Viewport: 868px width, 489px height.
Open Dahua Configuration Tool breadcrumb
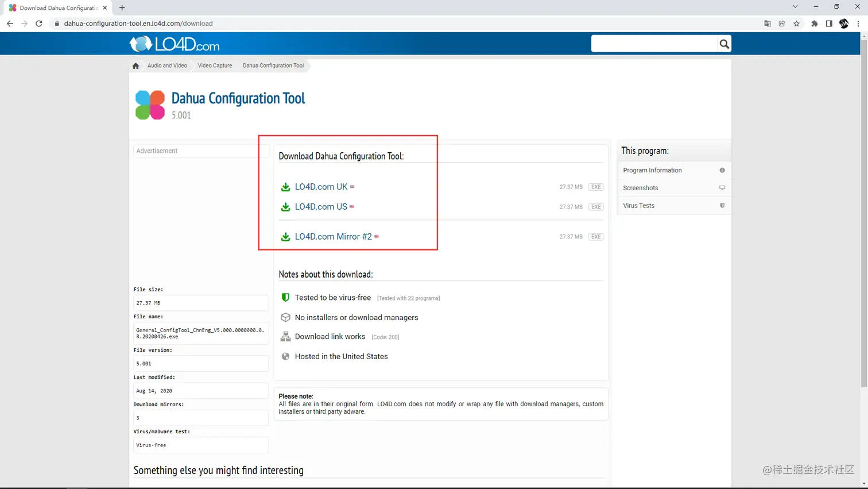273,66
